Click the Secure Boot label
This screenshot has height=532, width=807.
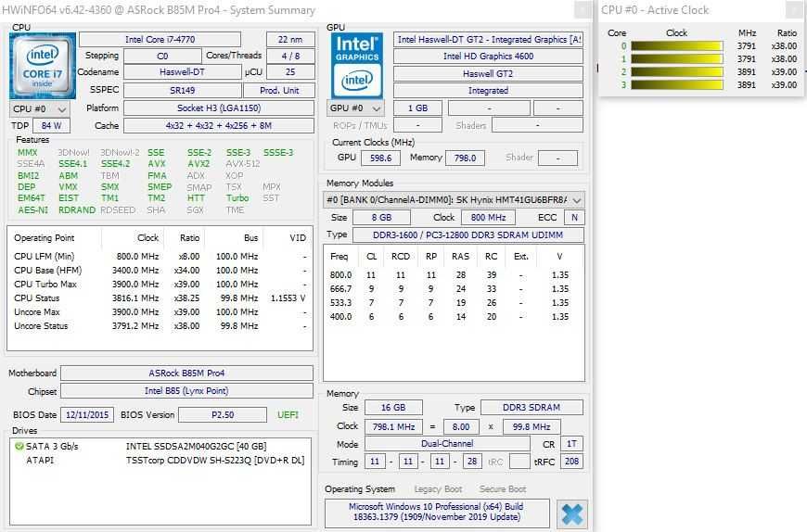(503, 489)
